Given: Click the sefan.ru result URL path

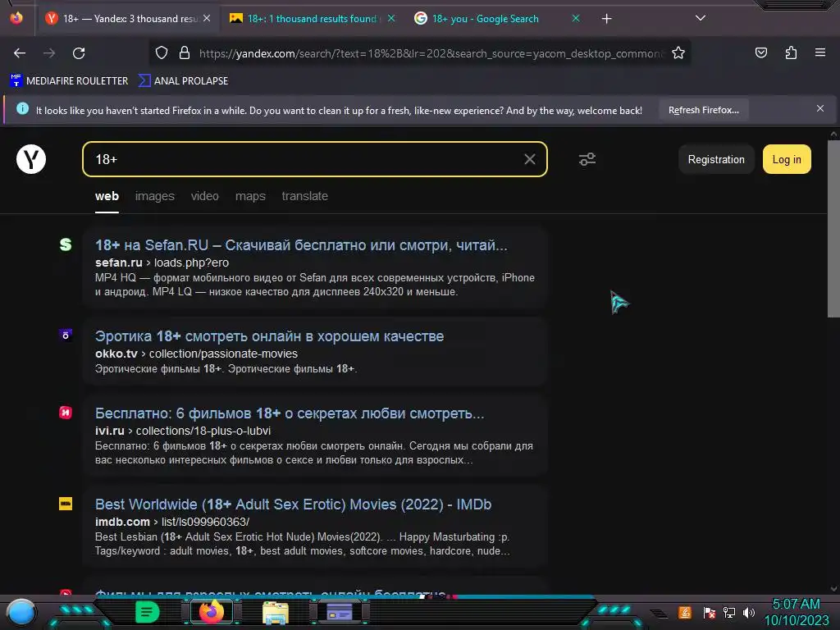Looking at the screenshot, I should point(191,262).
